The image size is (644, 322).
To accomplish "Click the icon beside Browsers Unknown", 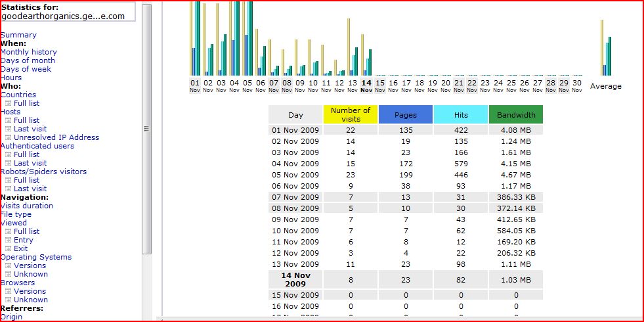I will pos(9,300).
